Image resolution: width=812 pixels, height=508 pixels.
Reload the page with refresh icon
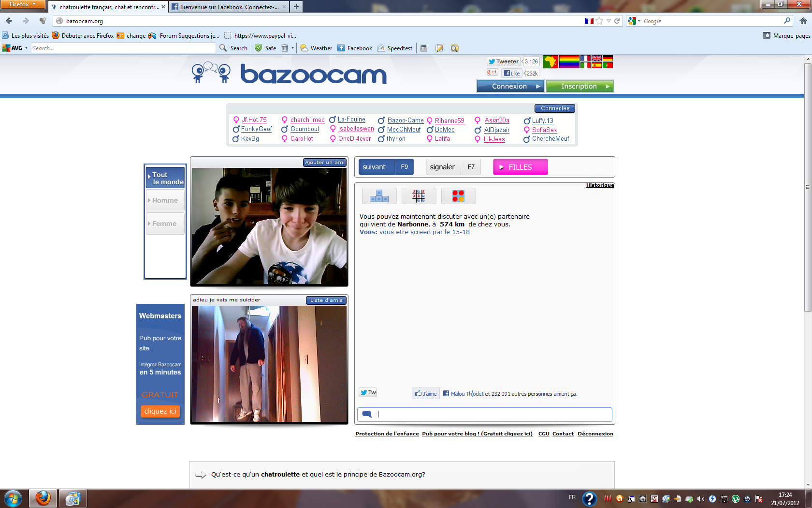(617, 21)
